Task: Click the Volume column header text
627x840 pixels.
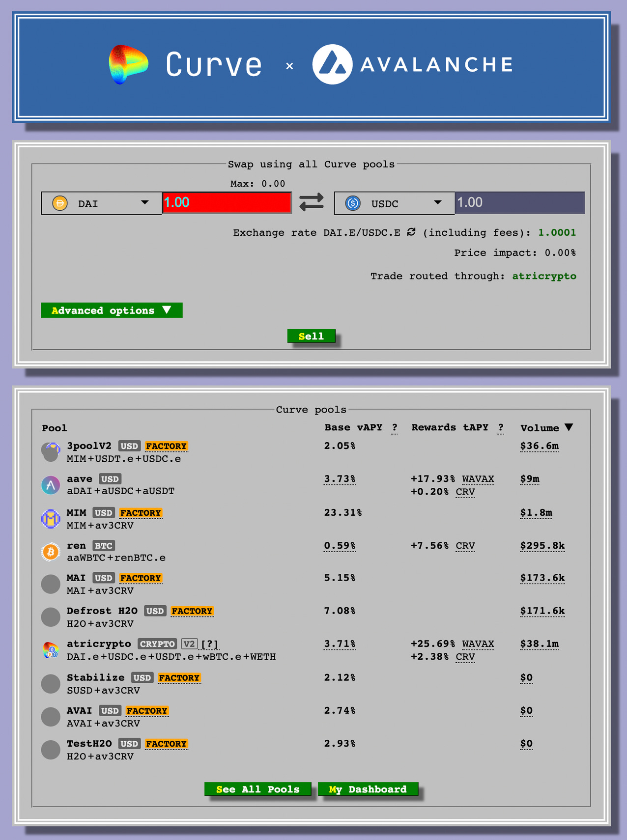Action: pyautogui.click(x=540, y=428)
